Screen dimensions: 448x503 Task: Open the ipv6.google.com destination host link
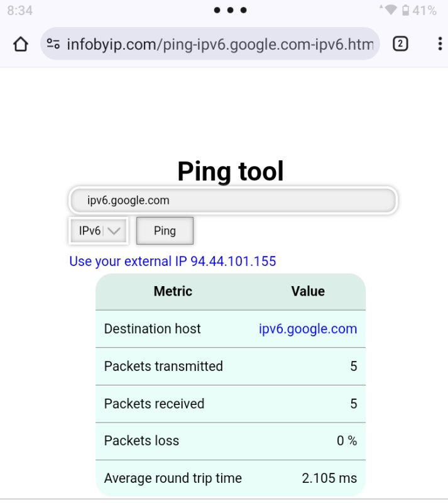(x=308, y=329)
